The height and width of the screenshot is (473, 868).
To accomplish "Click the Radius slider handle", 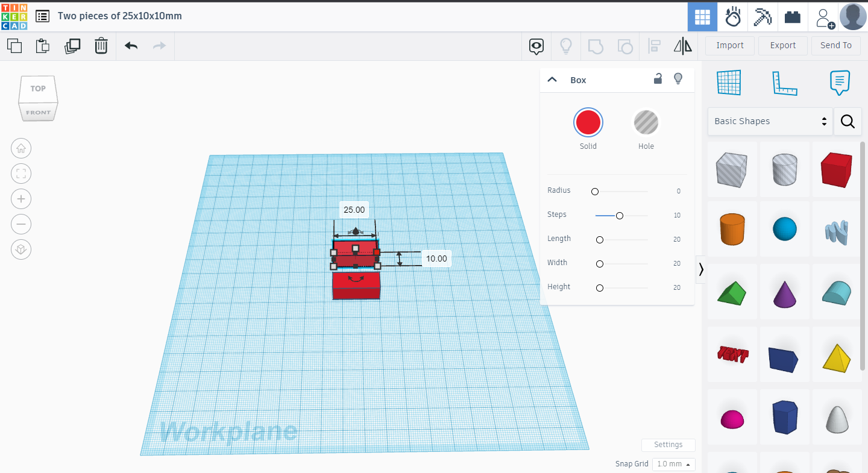I will pyautogui.click(x=595, y=191).
